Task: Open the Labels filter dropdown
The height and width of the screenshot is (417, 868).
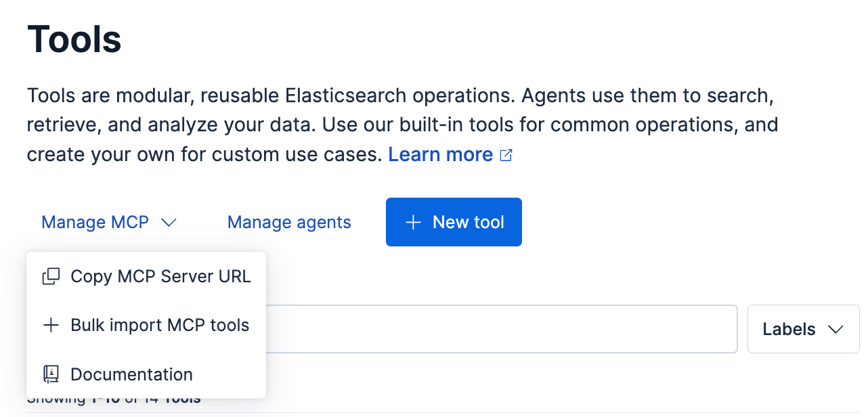Action: click(804, 329)
